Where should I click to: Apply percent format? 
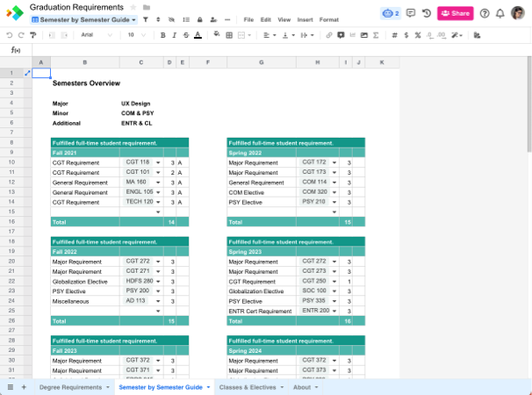(x=418, y=35)
